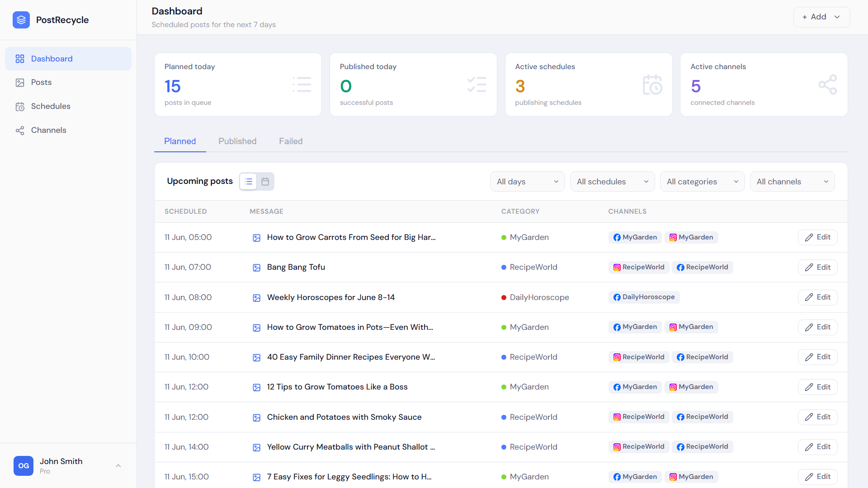Click Facebook RecipeWorld chip in Chicken and Potatoes row
The width and height of the screenshot is (868, 488).
[703, 417]
